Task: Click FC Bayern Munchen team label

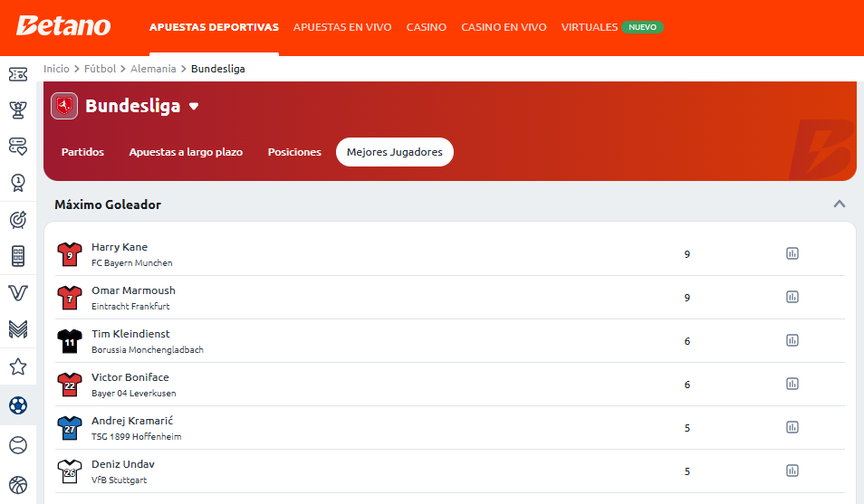Action: tap(131, 263)
